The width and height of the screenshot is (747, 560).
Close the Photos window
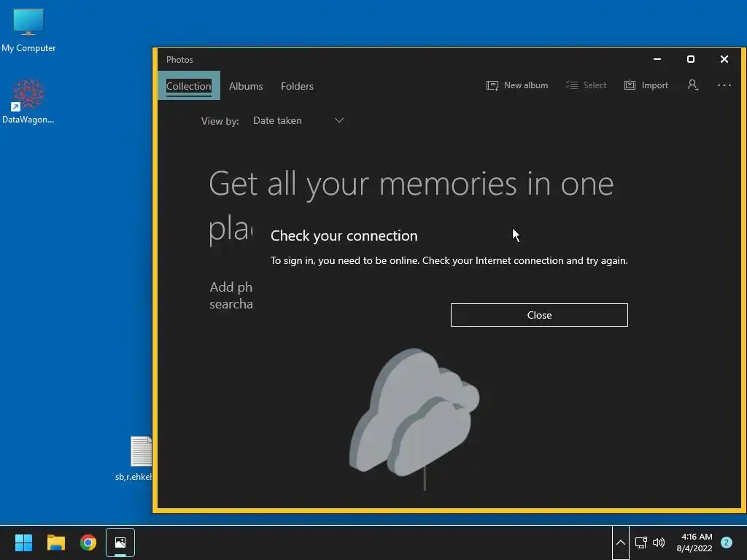coord(724,59)
